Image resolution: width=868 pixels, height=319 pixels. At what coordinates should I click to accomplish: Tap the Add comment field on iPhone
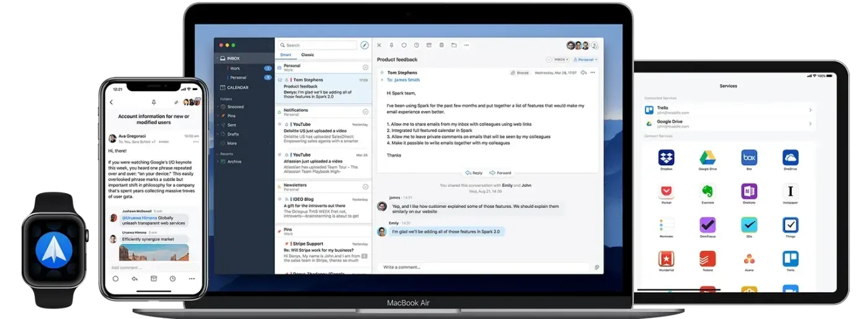tap(155, 267)
